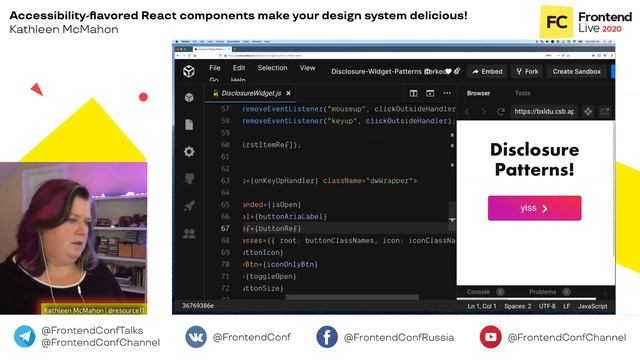The width and height of the screenshot is (640, 360).
Task: Click the {buttonAriaLabel} code on line 66
Action: [291, 217]
